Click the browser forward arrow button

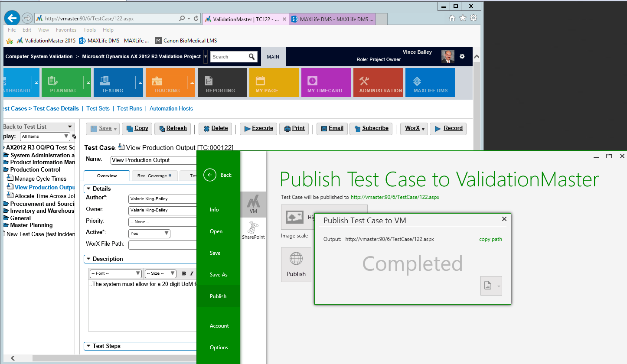pos(27,18)
